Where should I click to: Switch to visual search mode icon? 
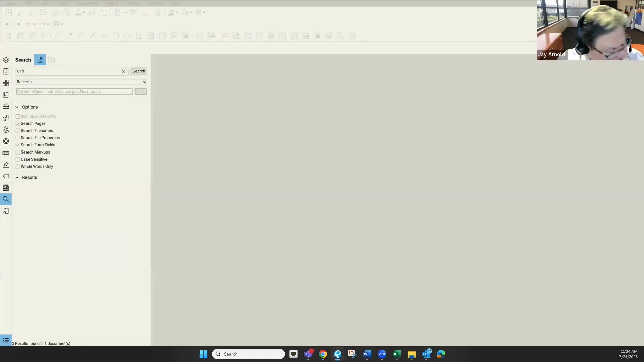coord(51,60)
